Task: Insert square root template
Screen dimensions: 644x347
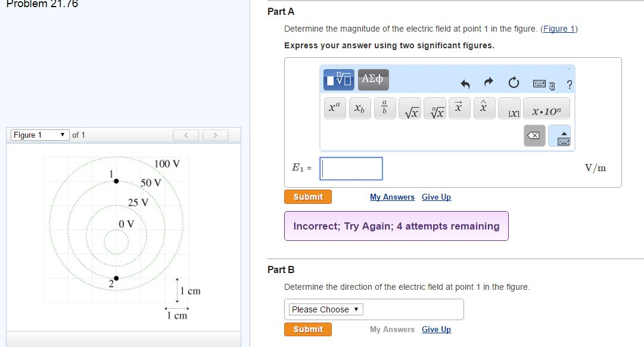Action: pos(410,108)
